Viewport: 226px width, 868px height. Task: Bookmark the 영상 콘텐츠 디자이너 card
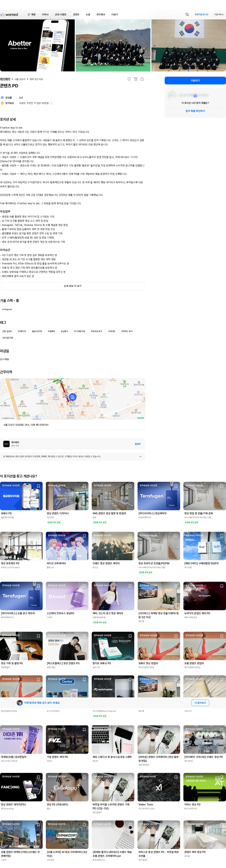pos(84,486)
